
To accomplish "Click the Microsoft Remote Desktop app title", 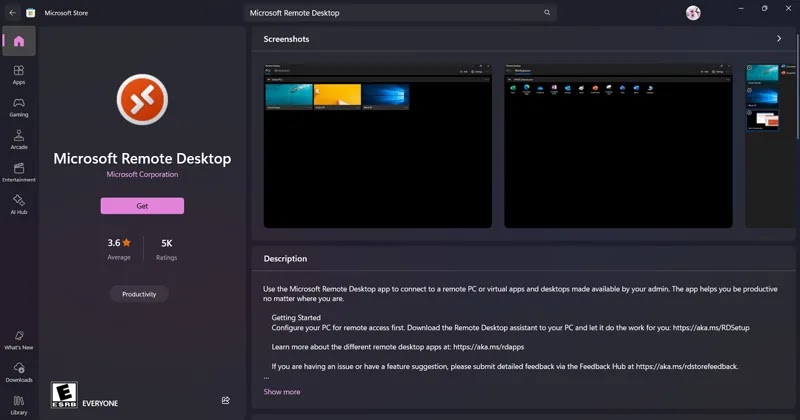I will tap(142, 158).
